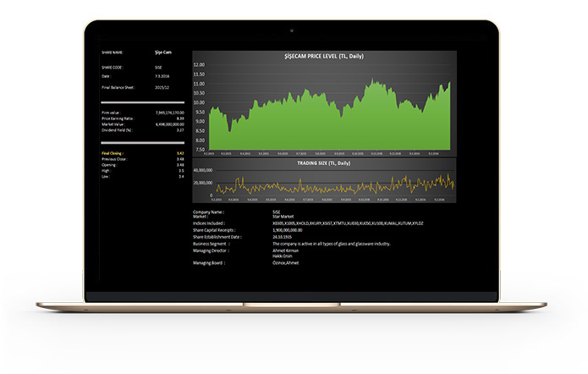The width and height of the screenshot is (588, 374).
Task: Click the yellow trading size line chart
Action: [x=335, y=184]
